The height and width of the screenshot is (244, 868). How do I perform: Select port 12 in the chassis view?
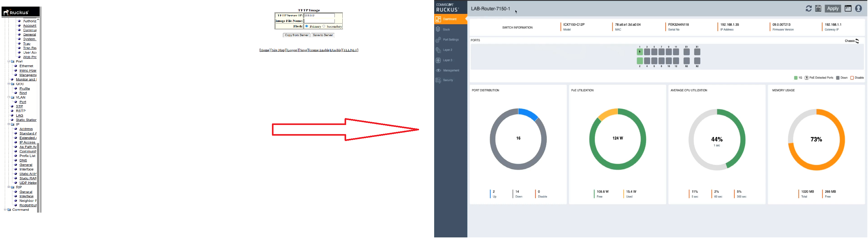[x=676, y=61]
